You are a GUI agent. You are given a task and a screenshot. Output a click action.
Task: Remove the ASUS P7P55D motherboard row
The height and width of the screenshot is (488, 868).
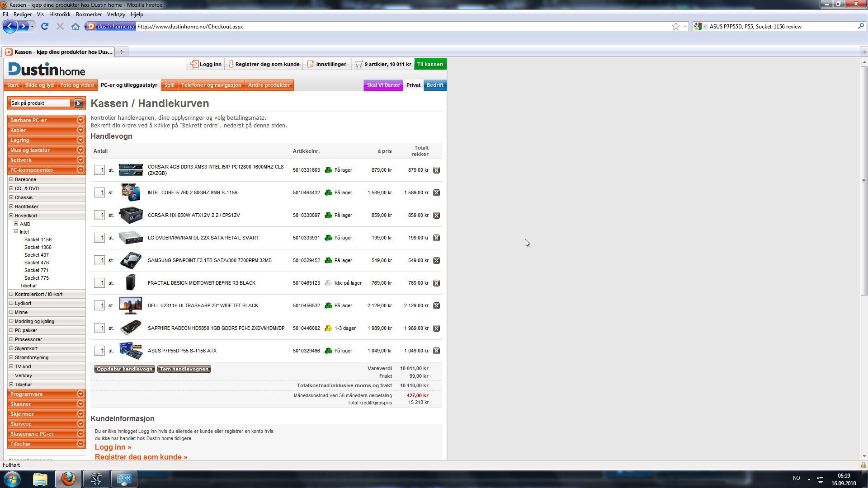tap(436, 351)
